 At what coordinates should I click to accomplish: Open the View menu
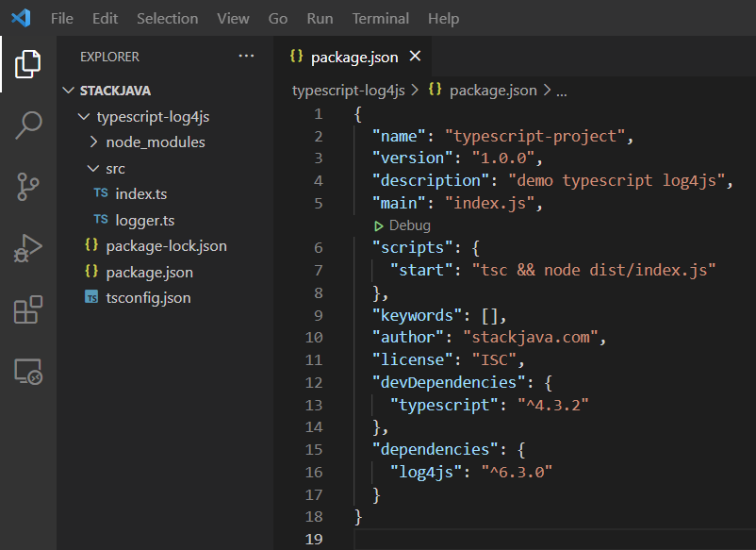[x=234, y=18]
